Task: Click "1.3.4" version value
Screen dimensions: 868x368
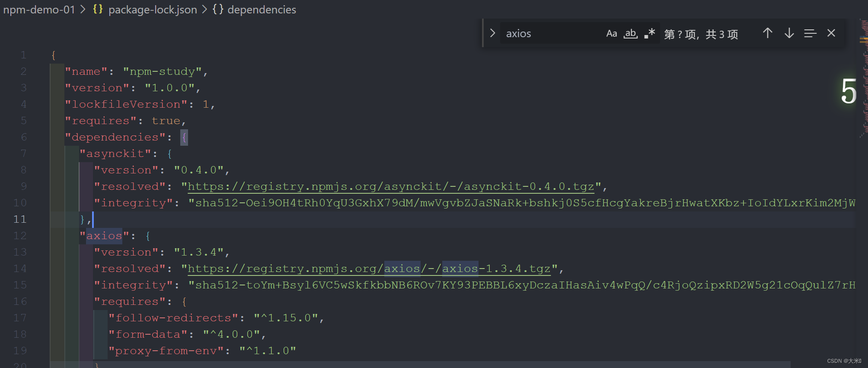Action: [199, 252]
